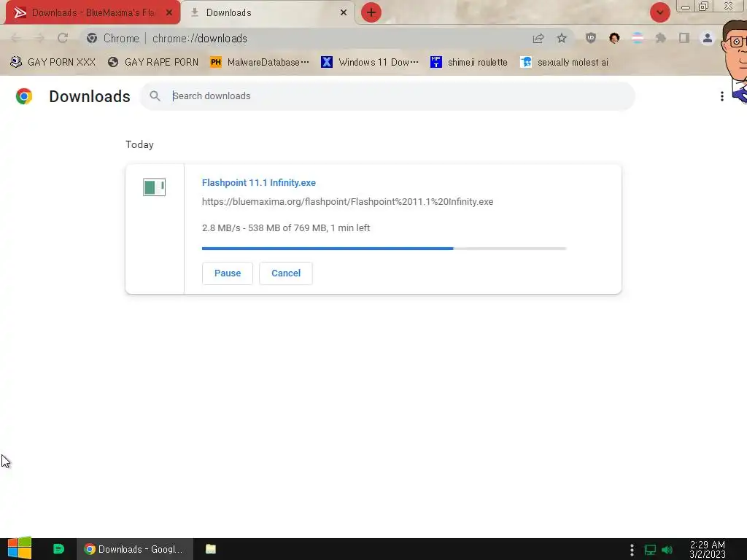This screenshot has height=560, width=747.
Task: Open the 2:29 AM clock and date
Action: pyautogui.click(x=708, y=550)
